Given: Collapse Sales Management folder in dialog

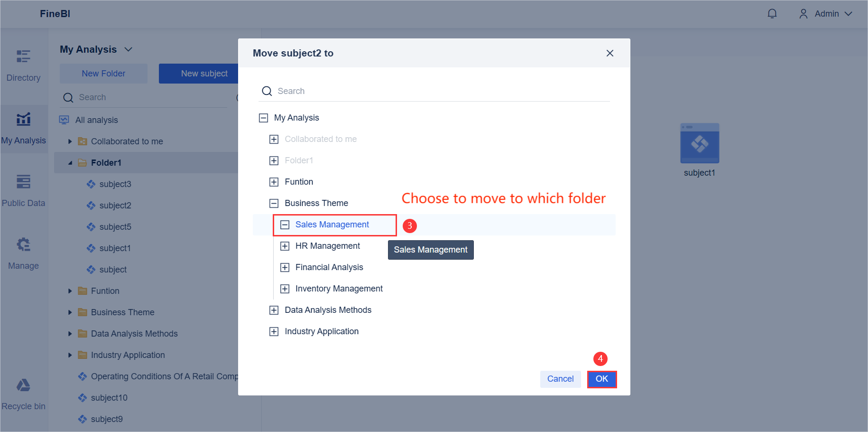Looking at the screenshot, I should [x=285, y=225].
